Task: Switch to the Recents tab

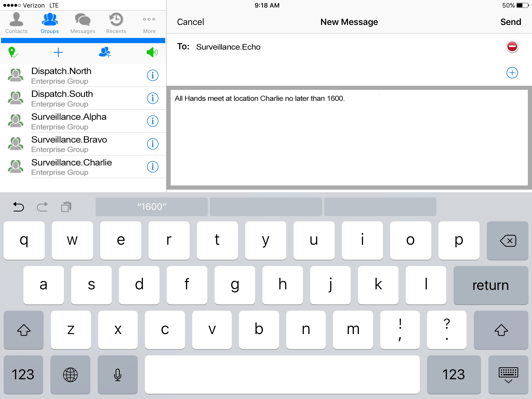Action: pos(116,23)
